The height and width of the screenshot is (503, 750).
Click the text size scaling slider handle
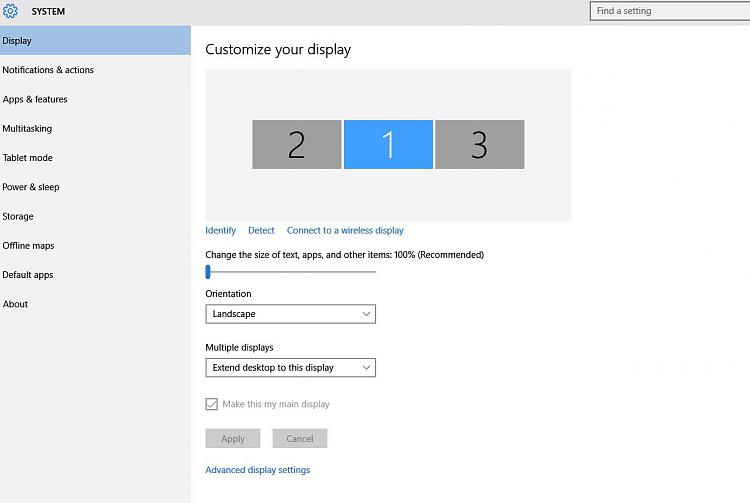(x=208, y=272)
